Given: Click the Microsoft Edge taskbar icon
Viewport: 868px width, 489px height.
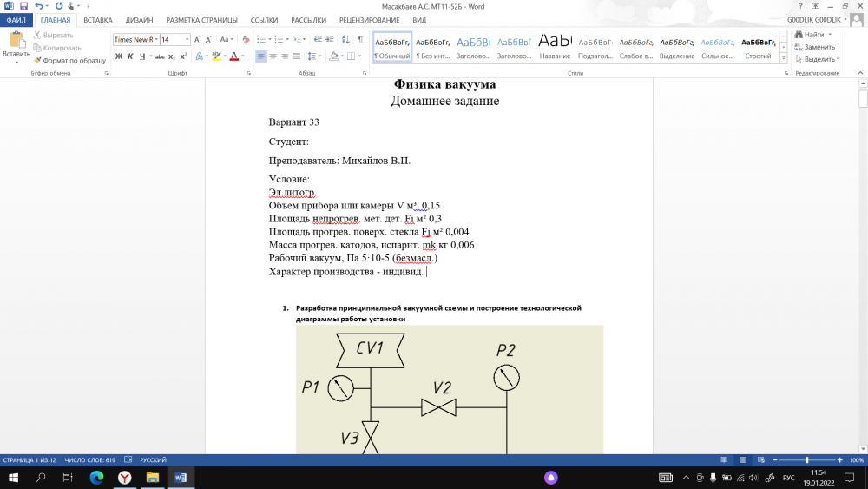Looking at the screenshot, I should coord(96,478).
